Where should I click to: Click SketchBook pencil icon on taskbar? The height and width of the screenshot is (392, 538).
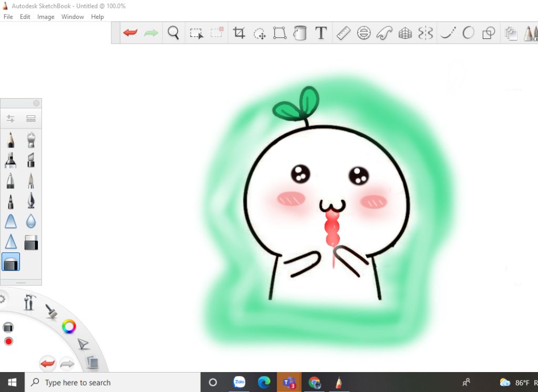point(339,382)
